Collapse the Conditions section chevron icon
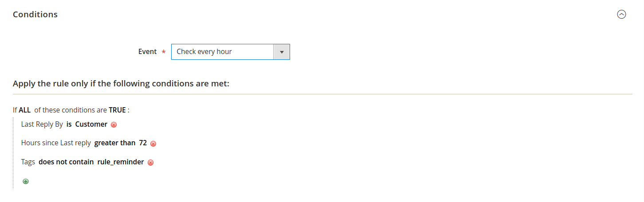The width and height of the screenshot is (644, 202). [621, 14]
